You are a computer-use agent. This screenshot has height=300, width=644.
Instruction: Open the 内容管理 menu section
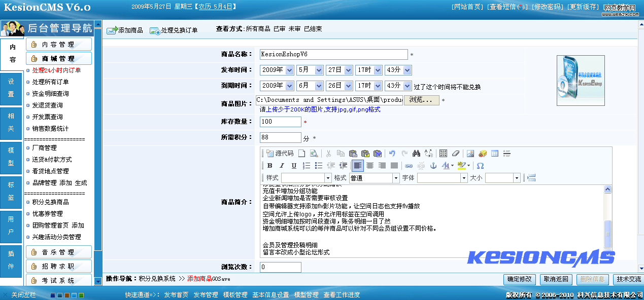pyautogui.click(x=58, y=45)
